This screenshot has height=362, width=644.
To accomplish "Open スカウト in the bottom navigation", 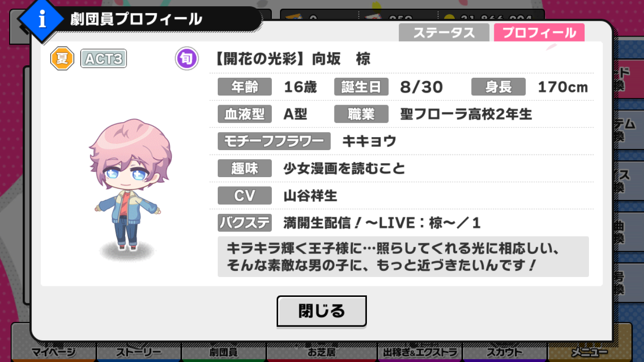I will coord(505,351).
